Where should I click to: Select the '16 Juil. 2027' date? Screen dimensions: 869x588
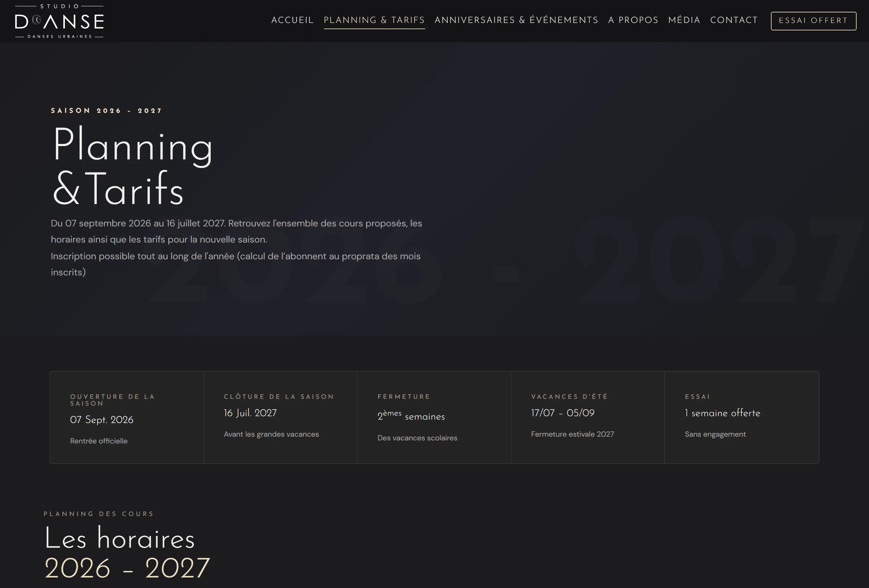point(250,413)
